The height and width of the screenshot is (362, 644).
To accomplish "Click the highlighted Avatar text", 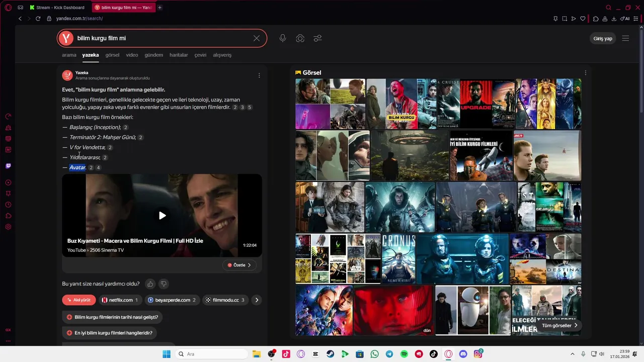I will (77, 167).
